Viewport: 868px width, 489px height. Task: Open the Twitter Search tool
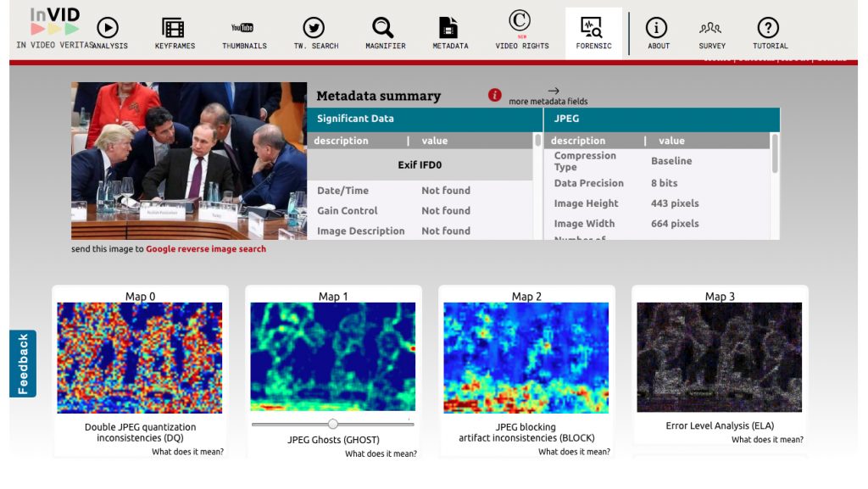point(314,27)
